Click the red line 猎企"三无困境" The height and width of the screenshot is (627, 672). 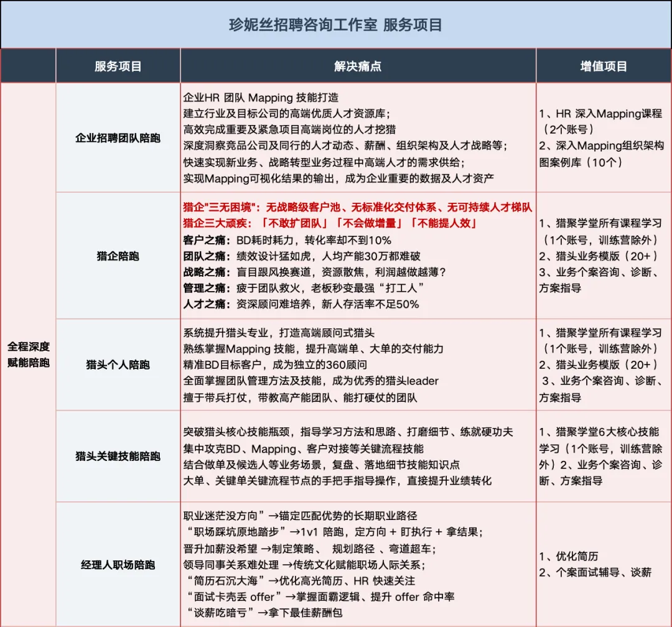(357, 207)
